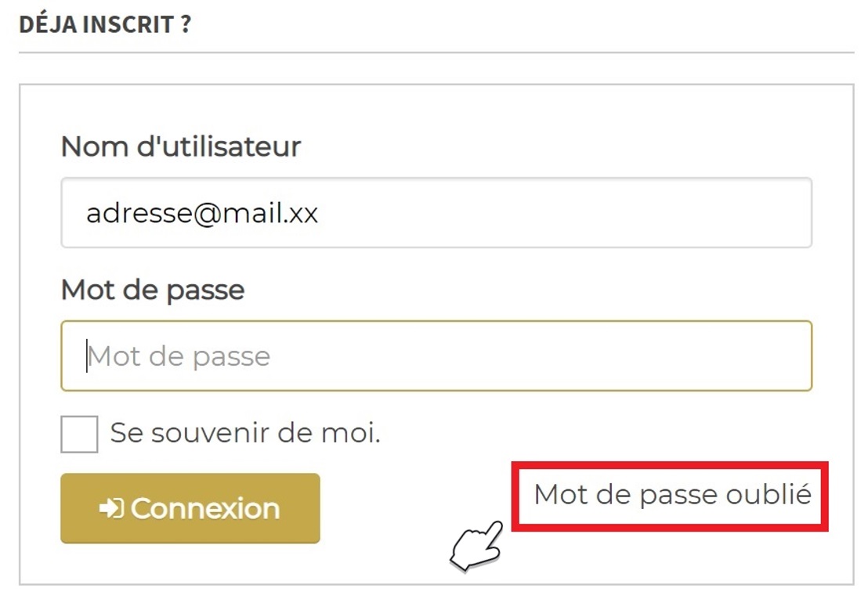Open the "Mot de passe oublié" link

point(671,495)
